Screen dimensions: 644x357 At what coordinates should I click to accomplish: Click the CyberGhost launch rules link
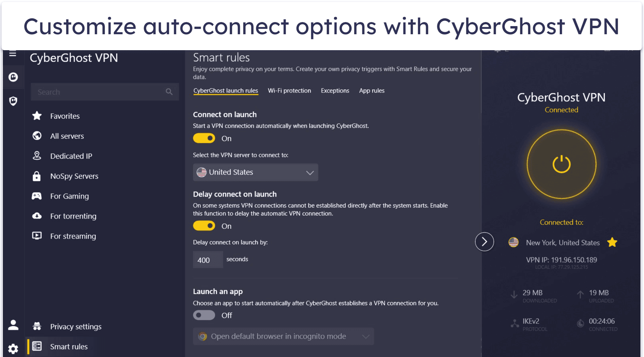[x=225, y=91]
